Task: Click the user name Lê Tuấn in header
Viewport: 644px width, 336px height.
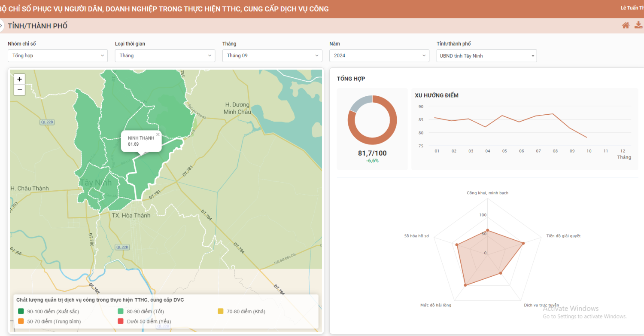Action: (x=632, y=8)
